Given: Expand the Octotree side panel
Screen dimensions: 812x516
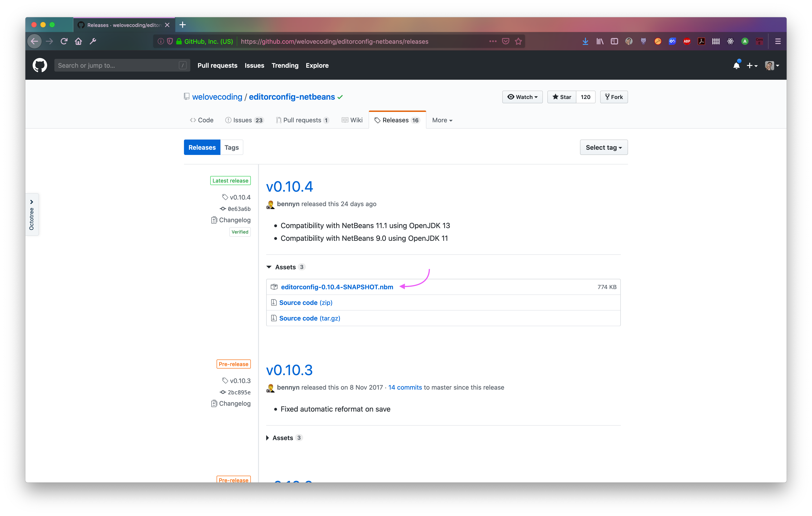Looking at the screenshot, I should point(32,214).
